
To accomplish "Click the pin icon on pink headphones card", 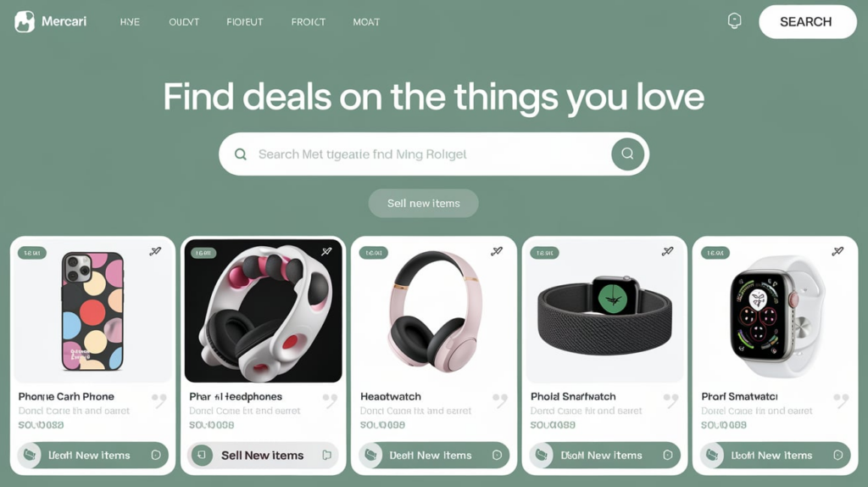I will coord(497,251).
